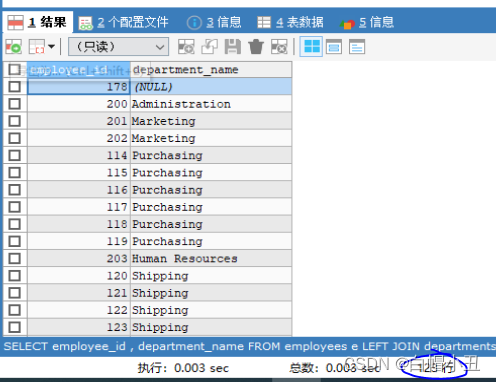Click the export result set icon with green circle
Viewport: 496px width, 382px height.
(x=13, y=47)
